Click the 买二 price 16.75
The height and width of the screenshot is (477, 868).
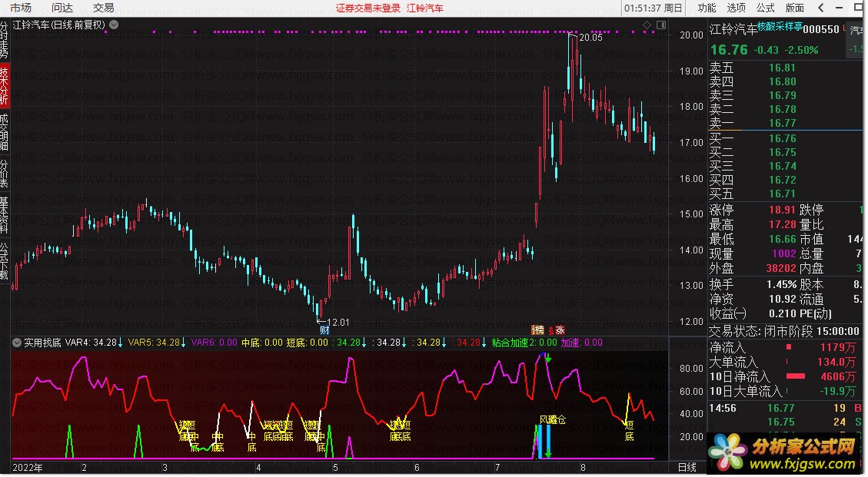(x=782, y=152)
